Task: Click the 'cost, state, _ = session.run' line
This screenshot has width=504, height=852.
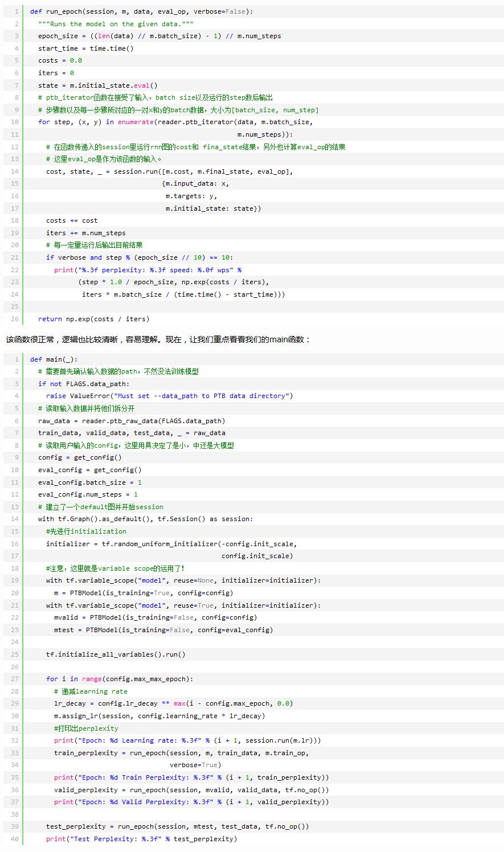Action: pos(170,171)
